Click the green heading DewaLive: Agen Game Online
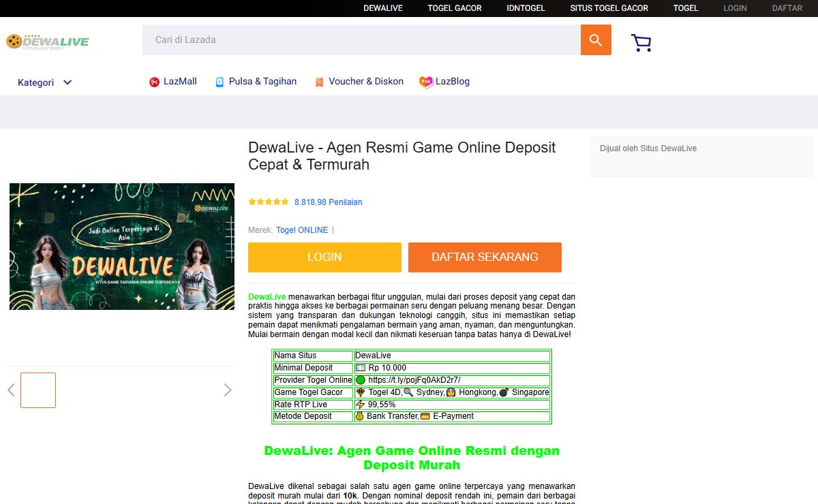This screenshot has width=818, height=504. 412,458
